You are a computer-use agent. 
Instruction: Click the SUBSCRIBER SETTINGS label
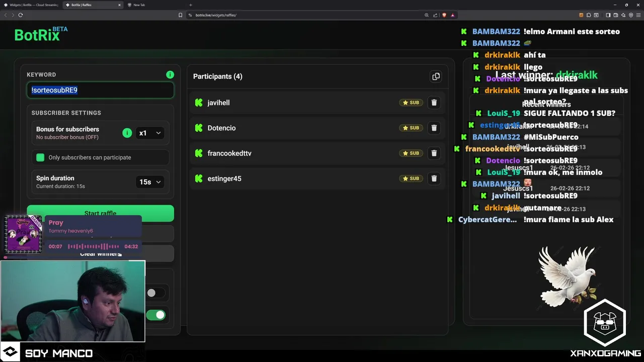(x=66, y=113)
